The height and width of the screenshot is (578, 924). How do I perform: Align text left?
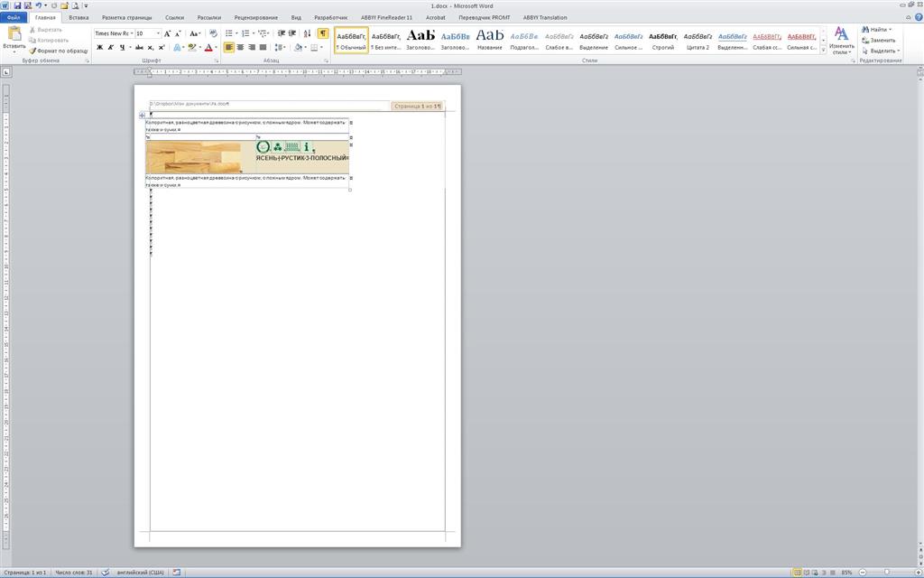point(229,47)
